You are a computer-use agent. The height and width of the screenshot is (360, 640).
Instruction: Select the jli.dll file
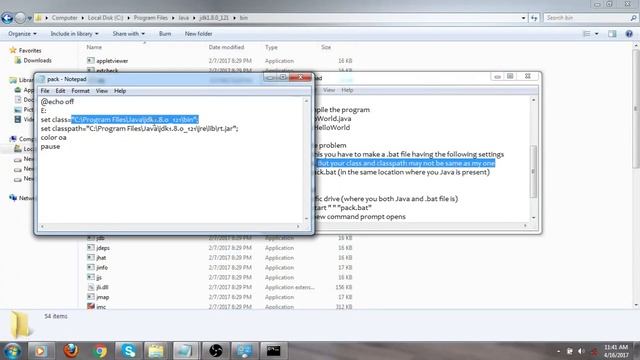click(x=102, y=287)
